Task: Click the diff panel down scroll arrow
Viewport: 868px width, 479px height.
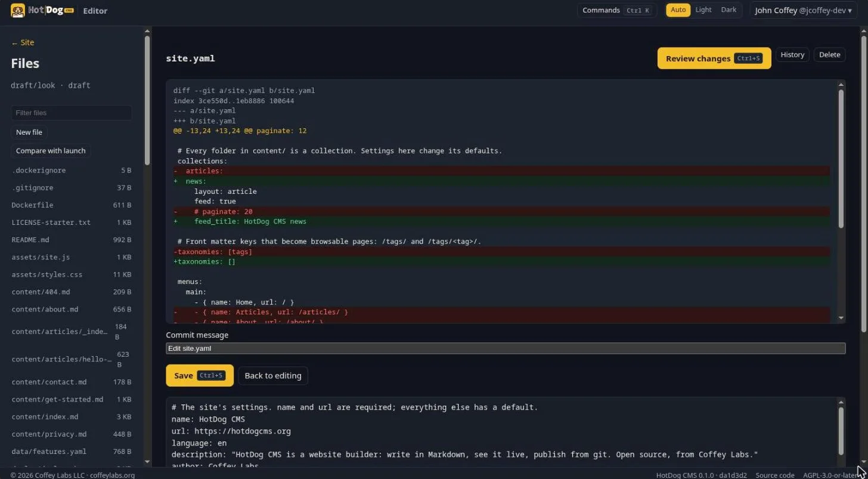Action: coord(841,318)
